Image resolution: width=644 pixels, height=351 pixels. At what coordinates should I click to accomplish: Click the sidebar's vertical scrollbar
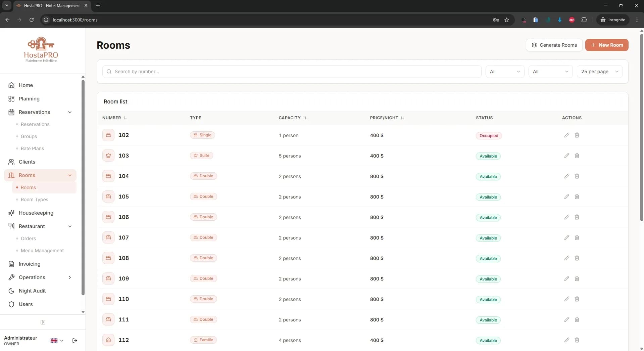83,188
